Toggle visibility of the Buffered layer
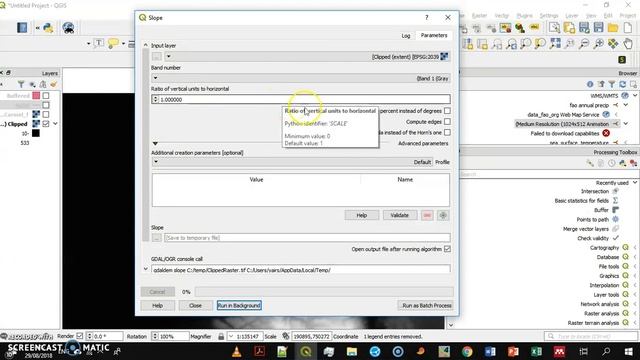Viewport: 640px width, 360px height. (x=46, y=96)
